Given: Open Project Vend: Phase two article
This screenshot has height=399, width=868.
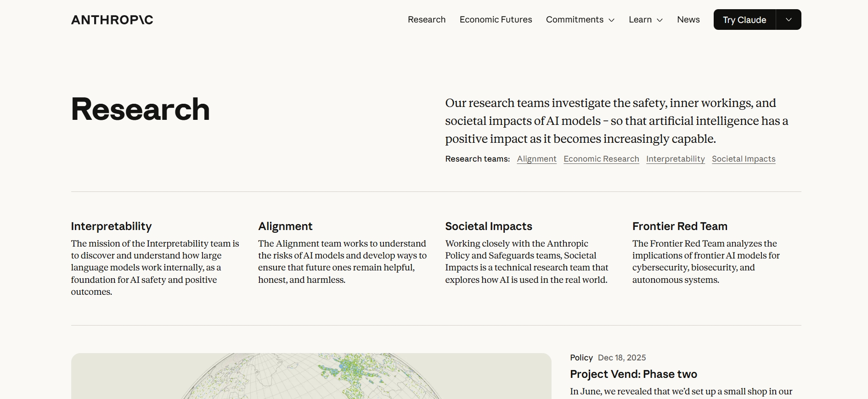Looking at the screenshot, I should [633, 374].
